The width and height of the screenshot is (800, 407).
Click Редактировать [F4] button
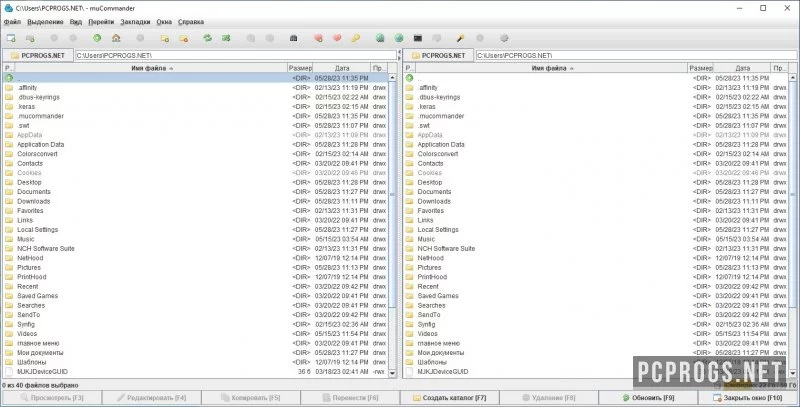(151, 397)
